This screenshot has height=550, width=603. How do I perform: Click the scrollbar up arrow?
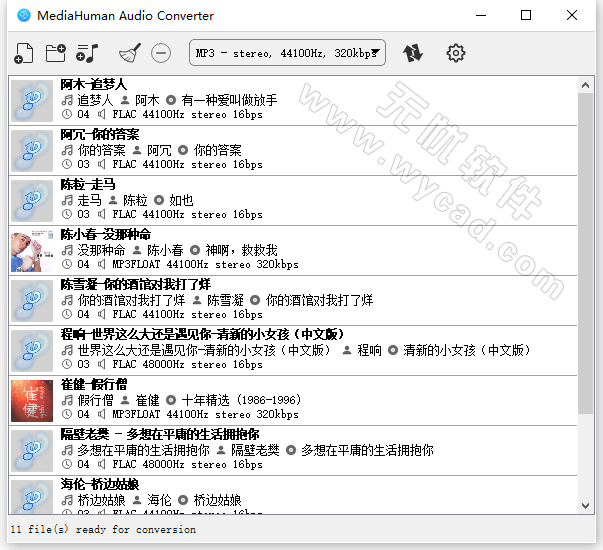pos(585,85)
